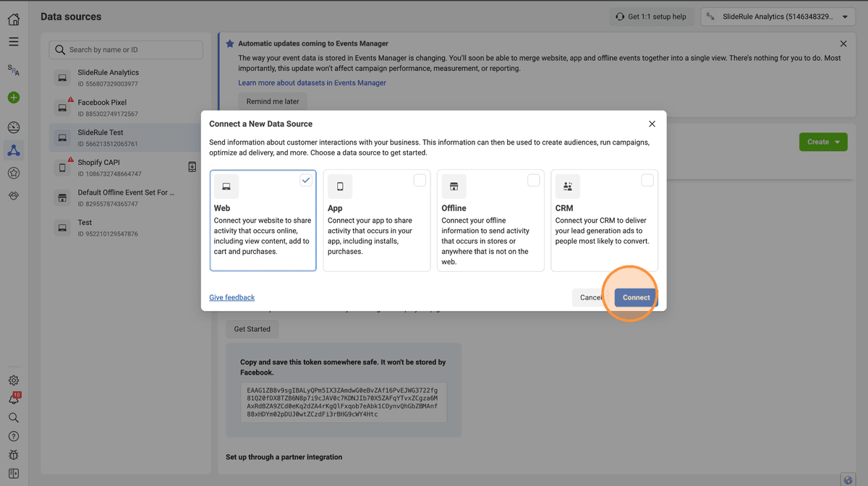This screenshot has width=868, height=486.
Task: Click the green plus add icon
Action: (x=13, y=98)
